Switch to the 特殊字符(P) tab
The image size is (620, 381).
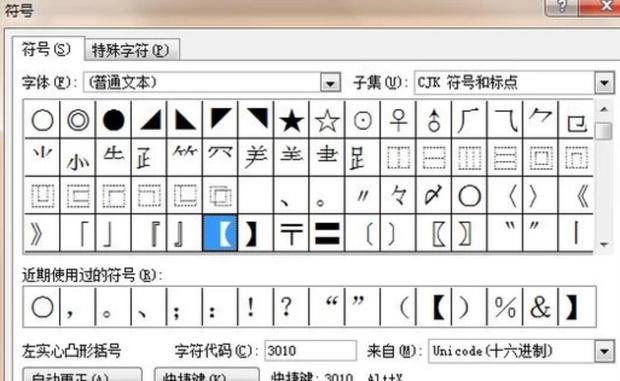pyautogui.click(x=131, y=50)
